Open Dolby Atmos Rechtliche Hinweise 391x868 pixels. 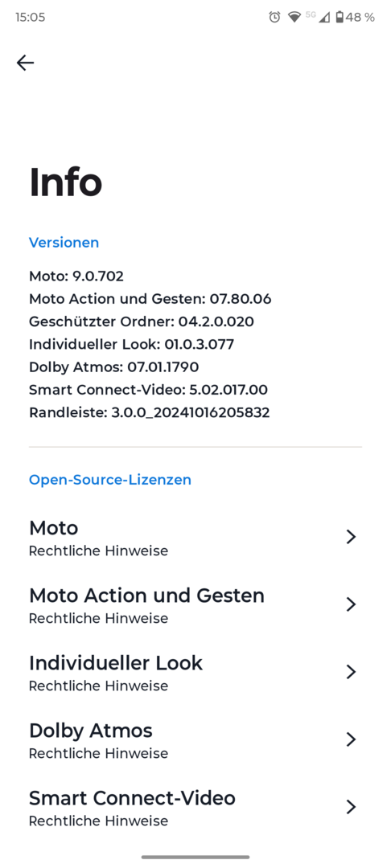click(195, 739)
